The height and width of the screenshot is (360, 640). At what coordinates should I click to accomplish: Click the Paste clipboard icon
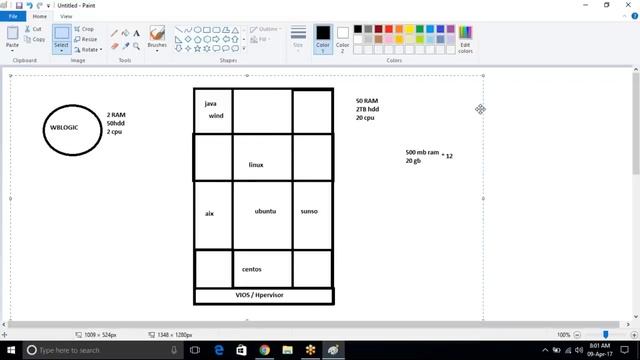click(12, 33)
